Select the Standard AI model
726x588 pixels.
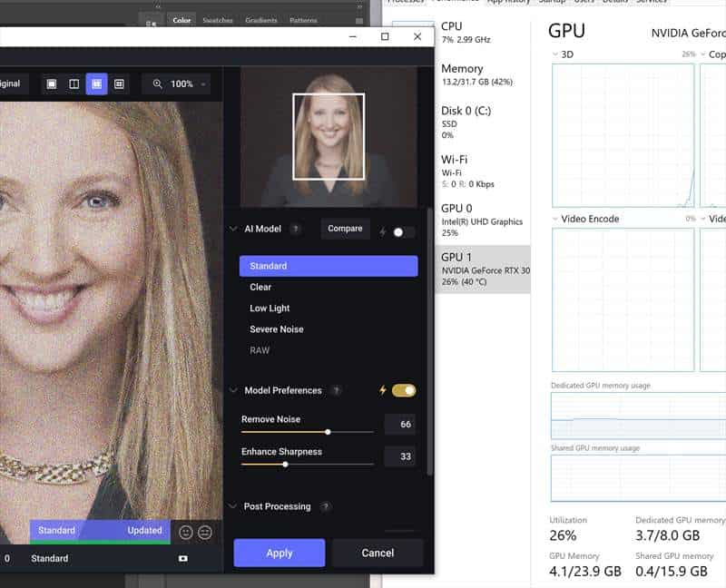pyautogui.click(x=329, y=266)
